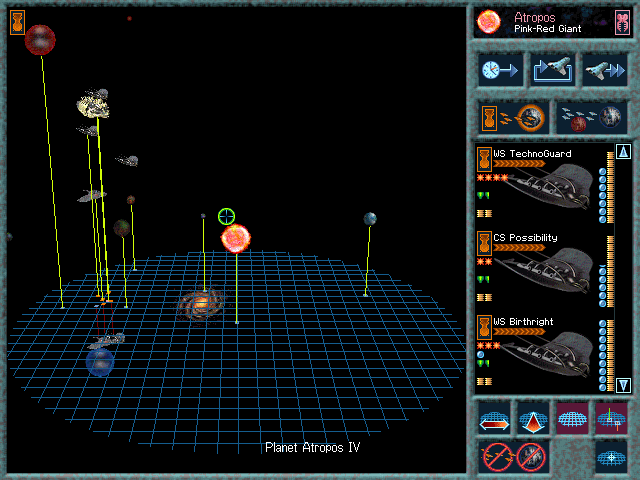This screenshot has width=640, height=480.
Task: Select the CS Possibility ship entry
Action: [545, 269]
